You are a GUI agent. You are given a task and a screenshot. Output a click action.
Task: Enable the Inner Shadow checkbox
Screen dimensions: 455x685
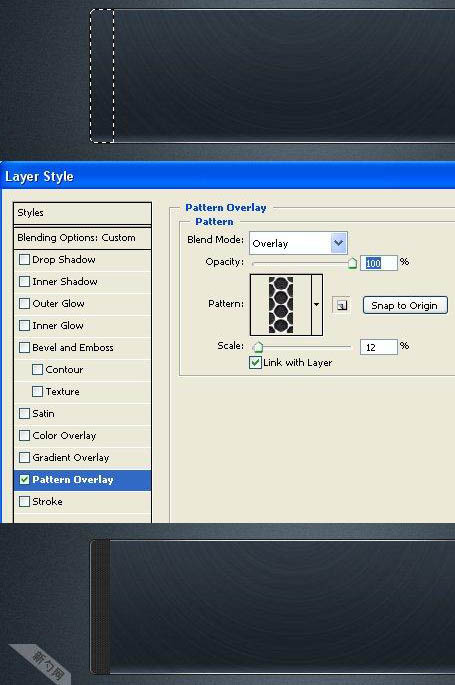(x=24, y=281)
